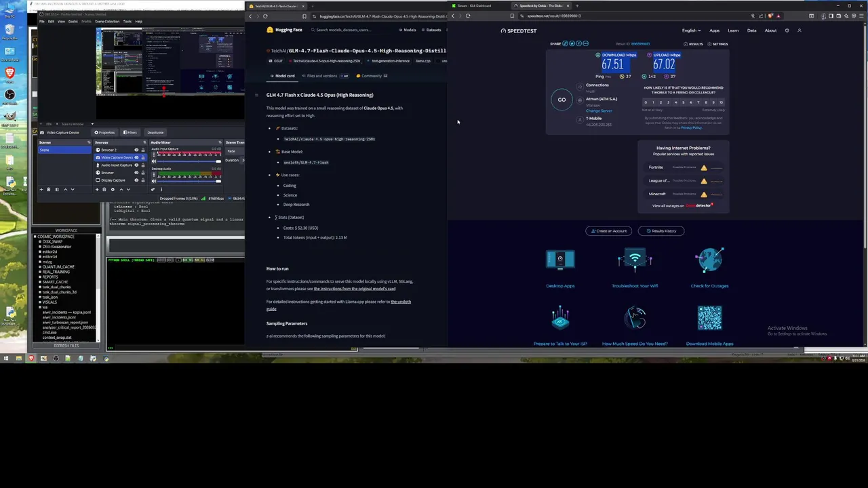Viewport: 868px width, 488px height.
Task: Mute the Audio Input Capture speaker icon
Action: (154, 161)
